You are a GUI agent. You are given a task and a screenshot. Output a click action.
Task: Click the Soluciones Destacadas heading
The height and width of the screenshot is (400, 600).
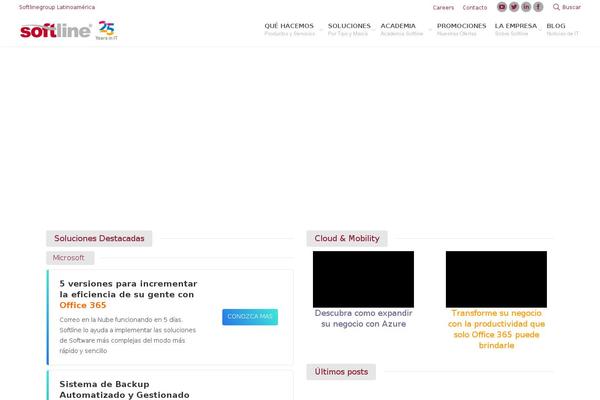(99, 238)
